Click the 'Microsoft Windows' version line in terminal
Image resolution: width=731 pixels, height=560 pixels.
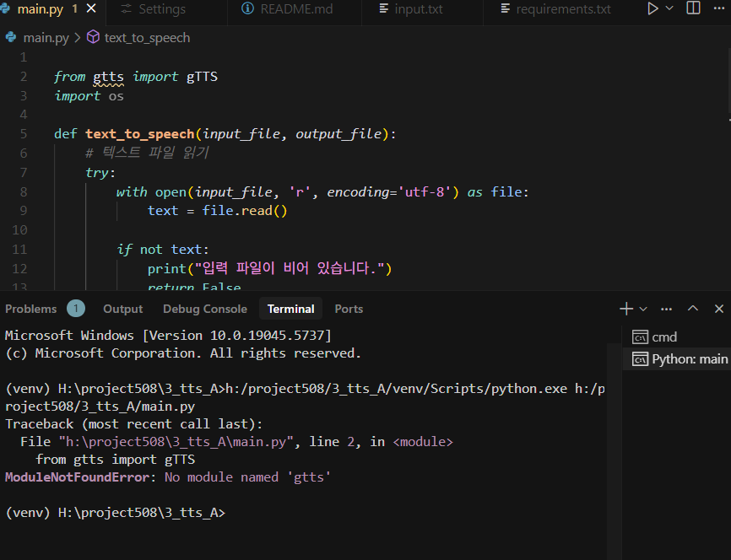click(x=168, y=336)
